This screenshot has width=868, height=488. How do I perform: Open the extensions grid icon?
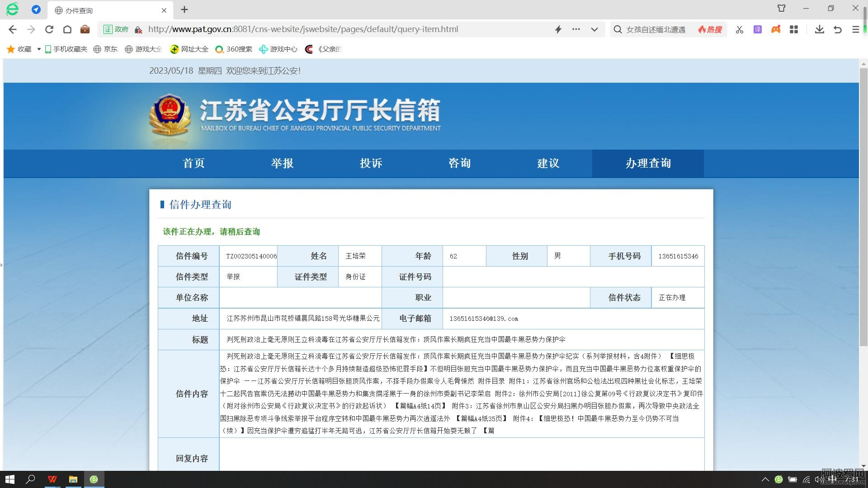794,29
